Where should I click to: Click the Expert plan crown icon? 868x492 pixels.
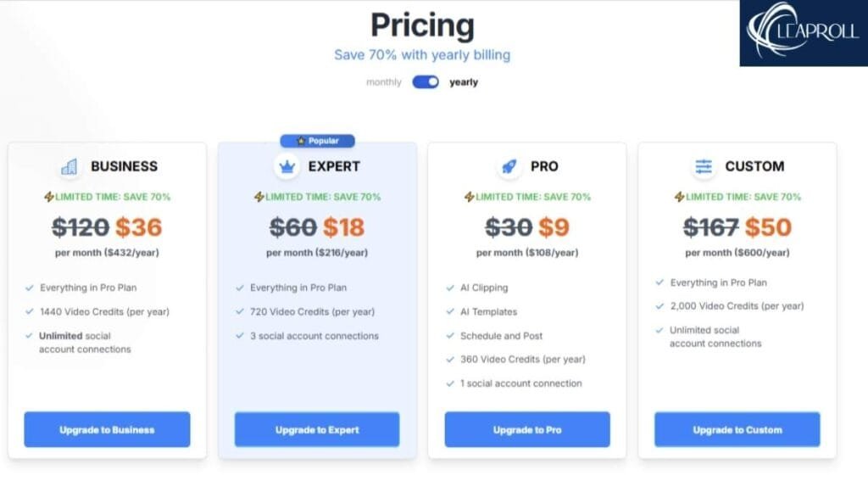[x=286, y=167]
